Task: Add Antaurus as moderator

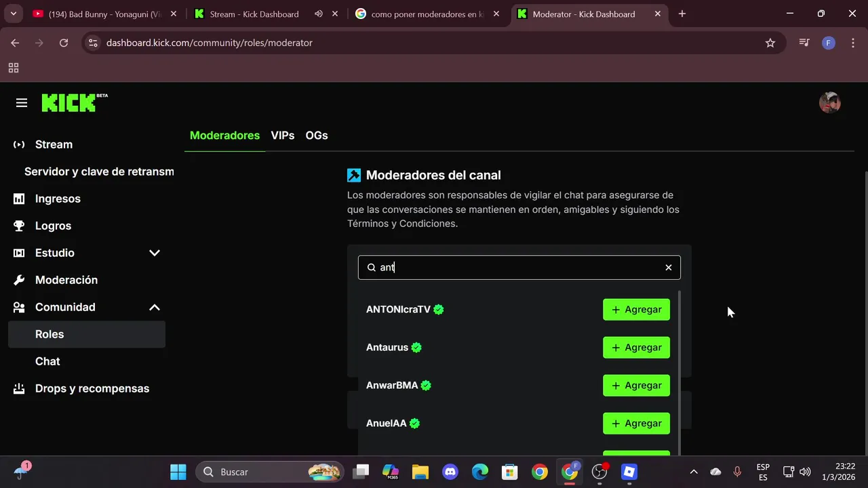Action: (x=636, y=348)
